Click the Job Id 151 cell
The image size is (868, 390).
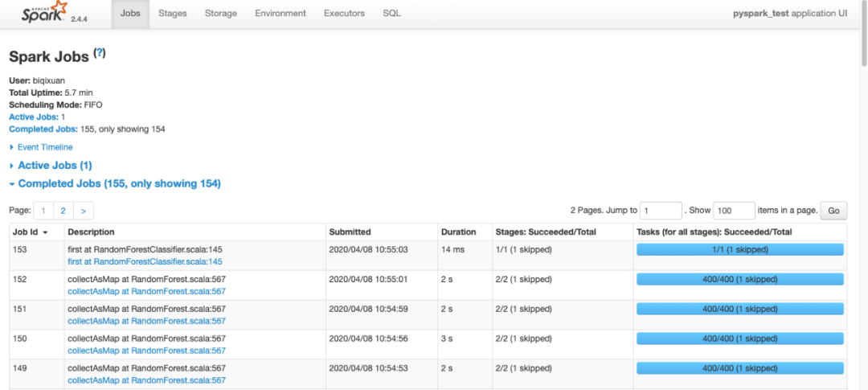(x=36, y=314)
